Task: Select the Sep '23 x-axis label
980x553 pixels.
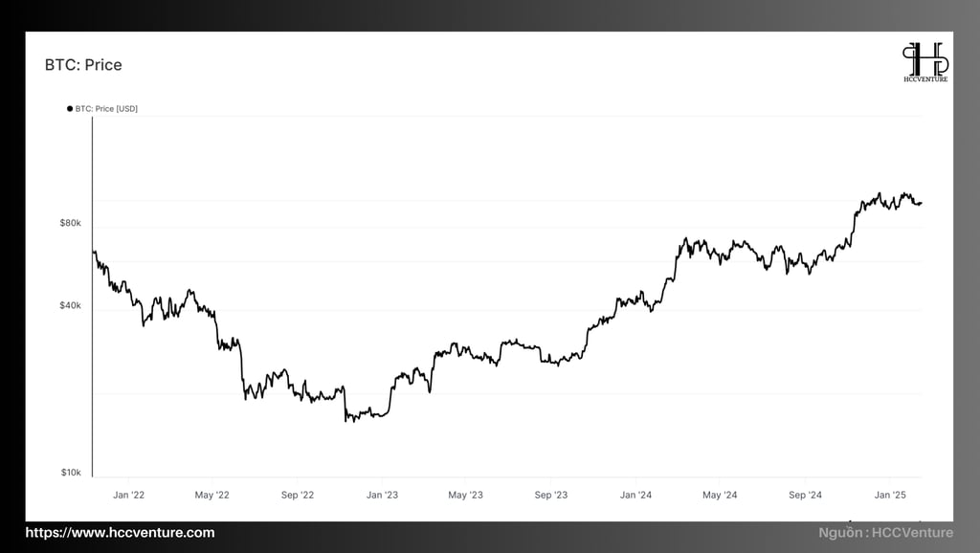Action: pyautogui.click(x=551, y=495)
